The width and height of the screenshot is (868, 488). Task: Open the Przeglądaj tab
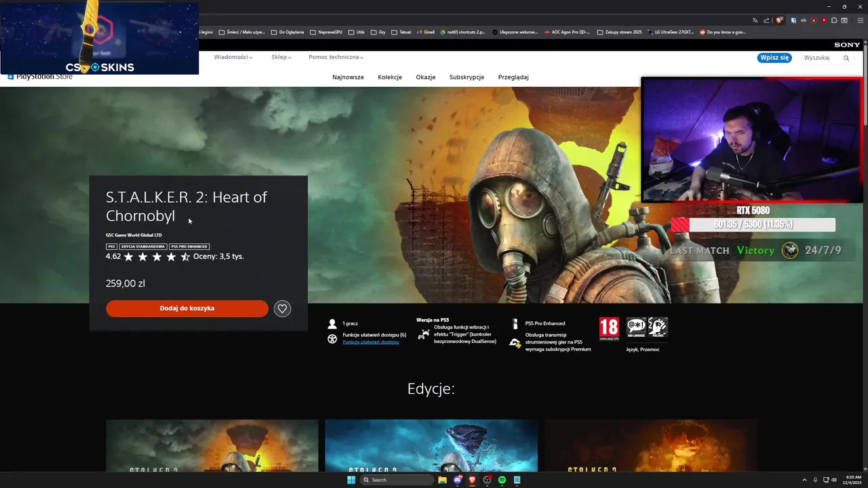click(513, 77)
